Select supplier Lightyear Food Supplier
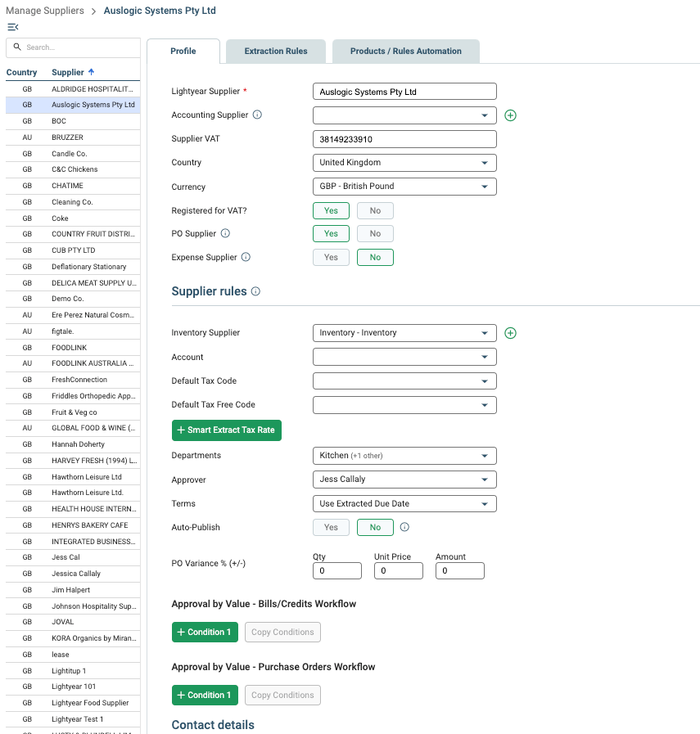This screenshot has height=734, width=700. point(73,703)
